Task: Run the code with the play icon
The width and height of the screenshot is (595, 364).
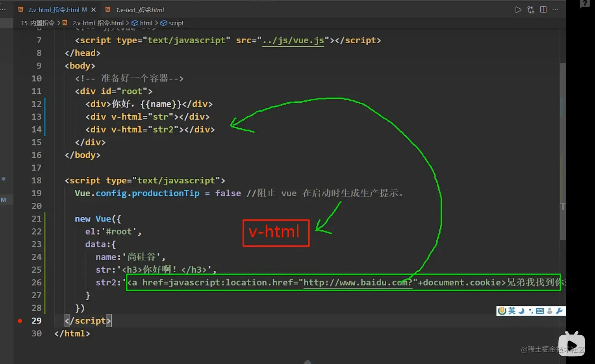Action: (518, 9)
